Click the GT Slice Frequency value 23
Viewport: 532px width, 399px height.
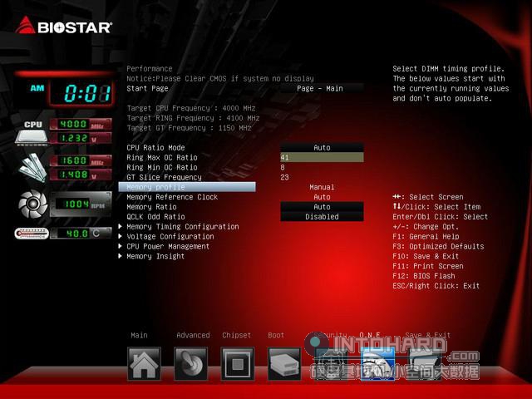click(x=284, y=177)
